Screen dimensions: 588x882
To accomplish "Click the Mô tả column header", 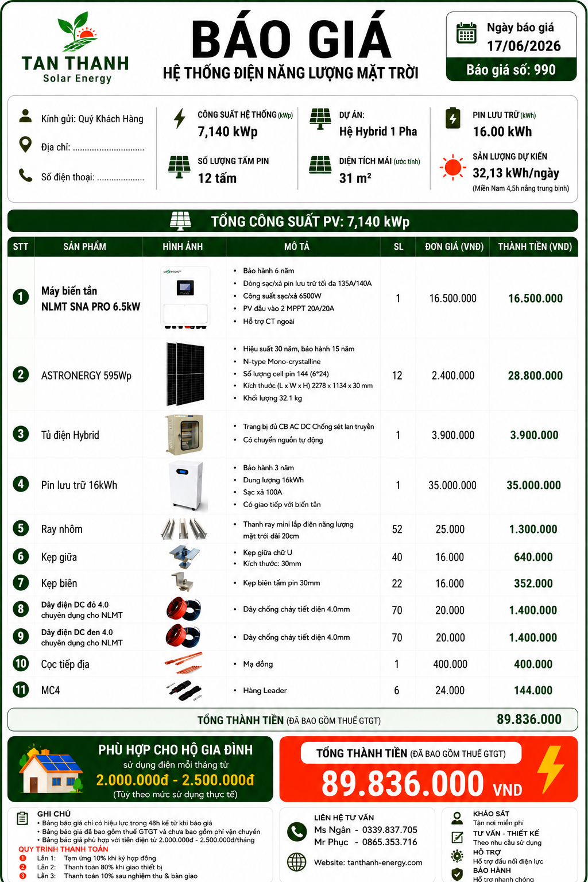I will point(297,246).
